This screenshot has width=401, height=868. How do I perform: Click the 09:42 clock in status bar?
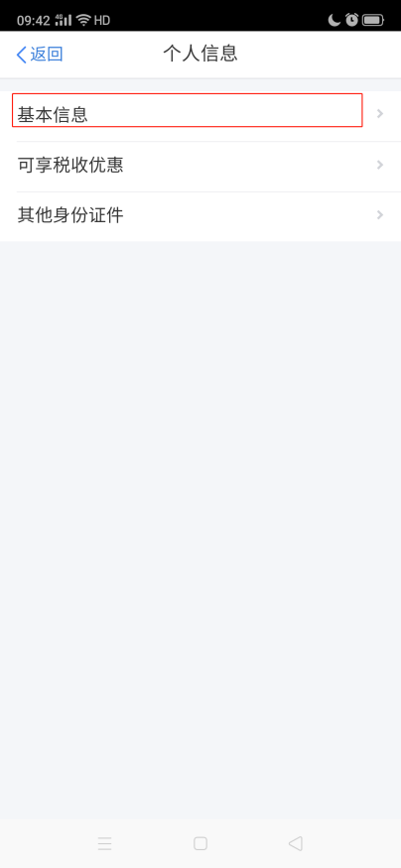(34, 21)
